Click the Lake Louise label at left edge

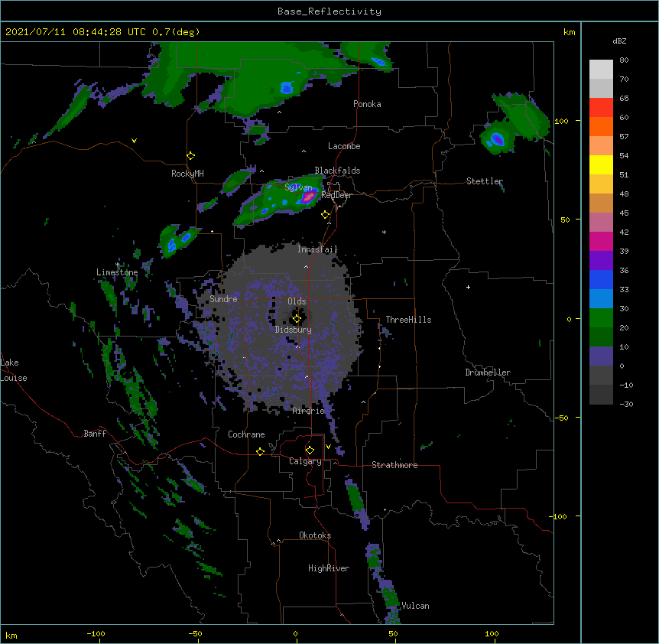[14, 370]
